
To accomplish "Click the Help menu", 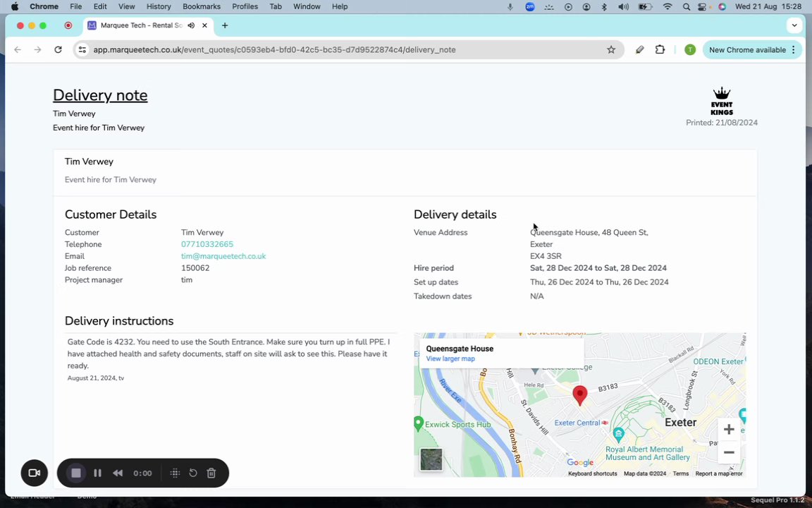I will pyautogui.click(x=340, y=7).
